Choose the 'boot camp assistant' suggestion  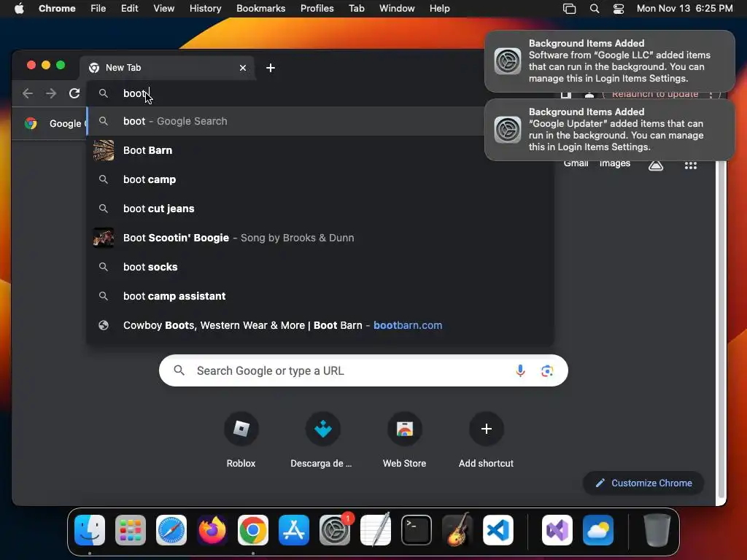[320, 296]
